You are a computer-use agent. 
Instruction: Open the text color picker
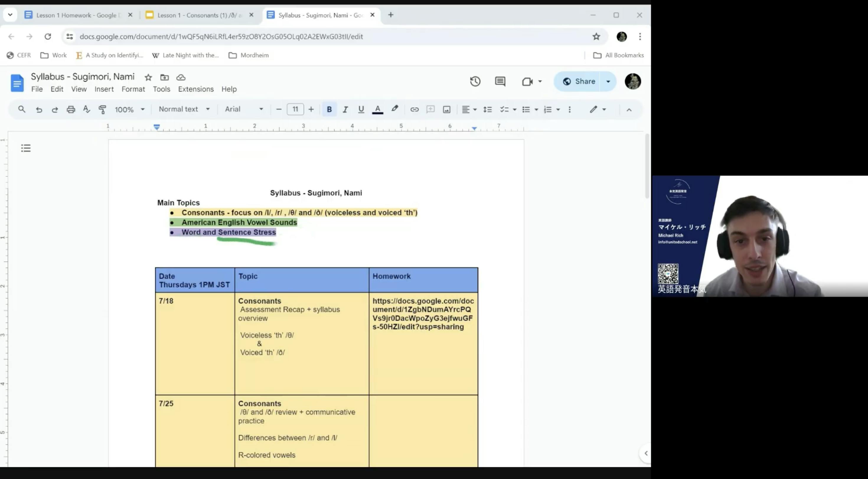tap(377, 109)
